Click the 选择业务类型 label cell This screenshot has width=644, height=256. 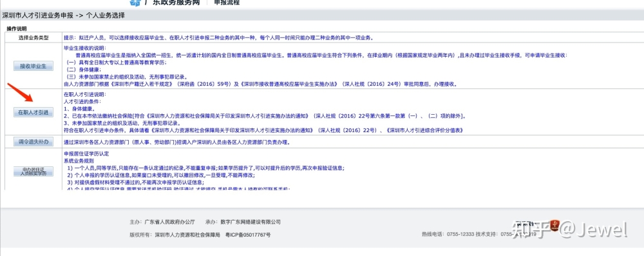click(x=33, y=37)
